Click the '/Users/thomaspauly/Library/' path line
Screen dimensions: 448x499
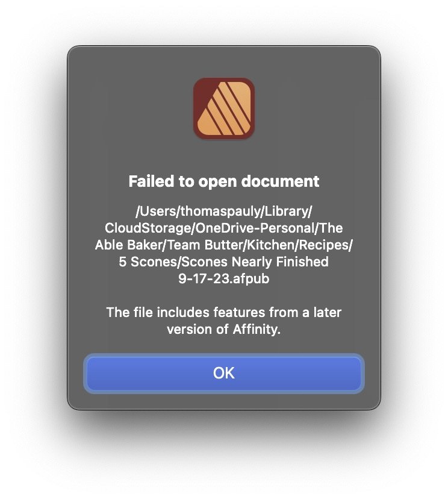pyautogui.click(x=224, y=212)
